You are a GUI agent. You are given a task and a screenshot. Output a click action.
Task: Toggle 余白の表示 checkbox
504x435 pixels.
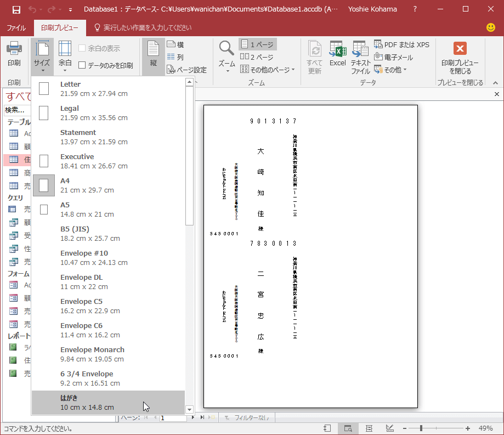(99, 49)
